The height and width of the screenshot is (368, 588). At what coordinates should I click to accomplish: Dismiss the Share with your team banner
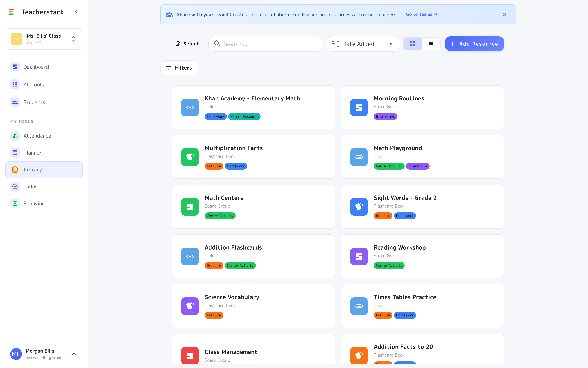(x=504, y=15)
